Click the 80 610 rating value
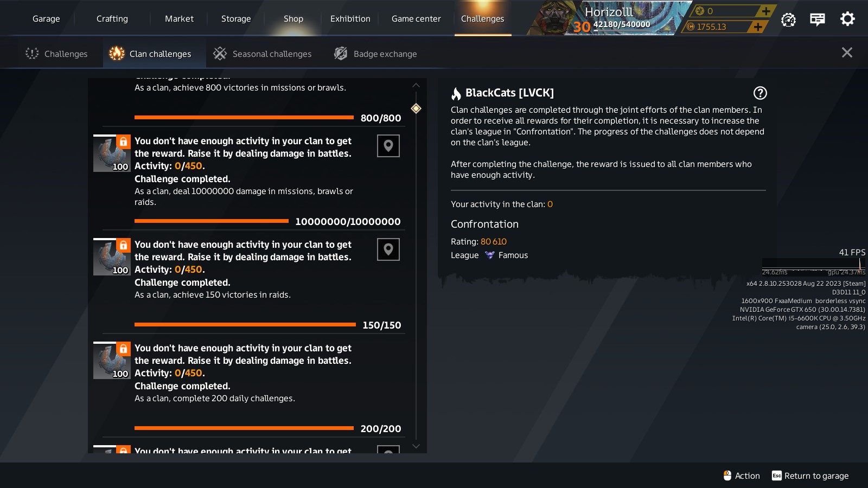The height and width of the screenshot is (488, 868). [x=494, y=242]
